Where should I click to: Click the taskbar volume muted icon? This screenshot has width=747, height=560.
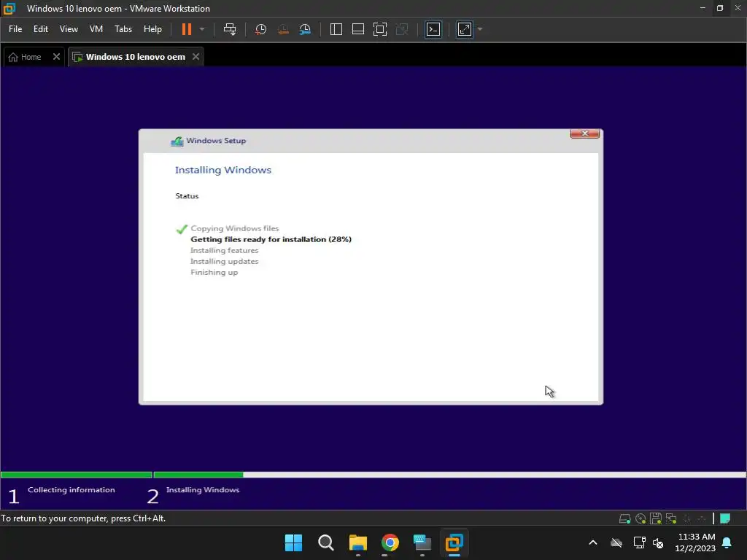point(658,542)
